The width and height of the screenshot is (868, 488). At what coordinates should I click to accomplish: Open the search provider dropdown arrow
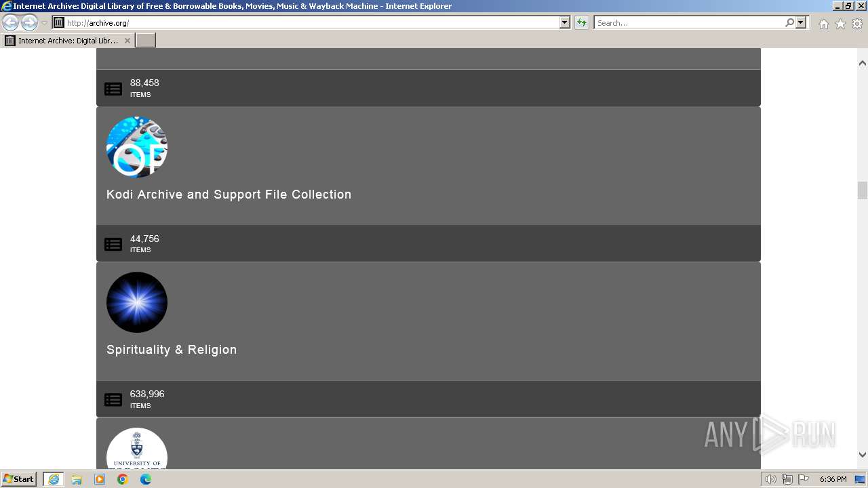(x=801, y=22)
